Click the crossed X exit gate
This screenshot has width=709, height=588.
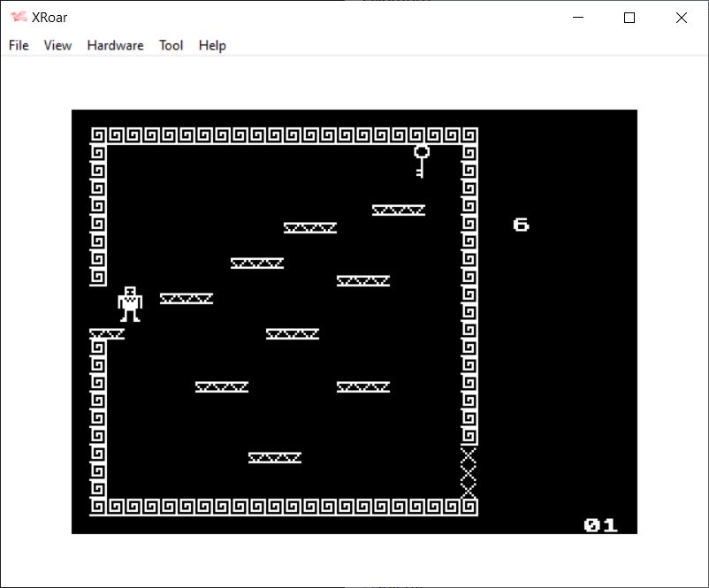(469, 473)
